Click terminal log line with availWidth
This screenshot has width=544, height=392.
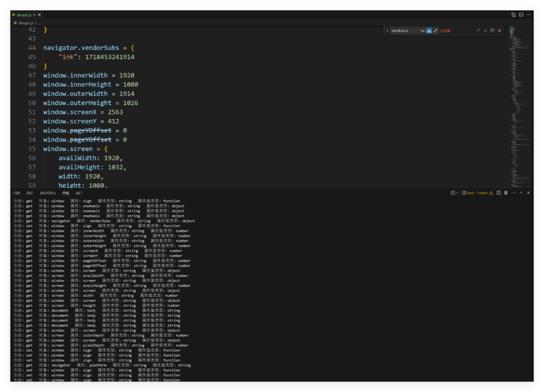coord(101,276)
